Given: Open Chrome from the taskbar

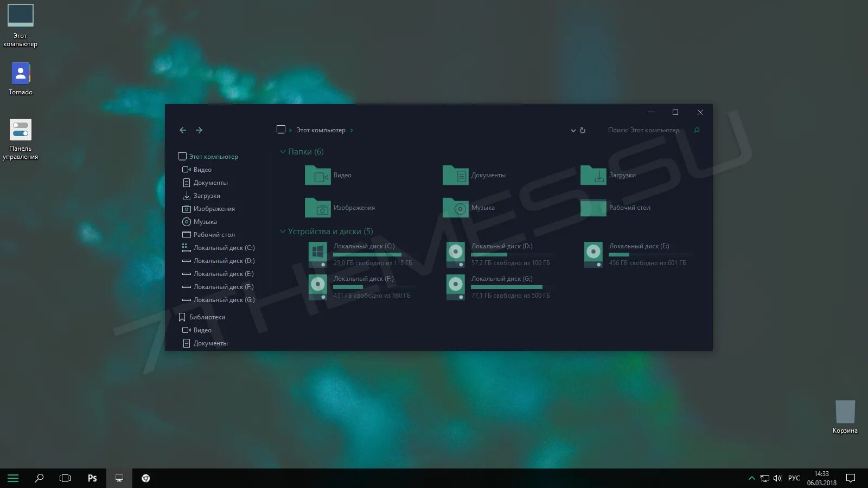Looking at the screenshot, I should pyautogui.click(x=145, y=478).
